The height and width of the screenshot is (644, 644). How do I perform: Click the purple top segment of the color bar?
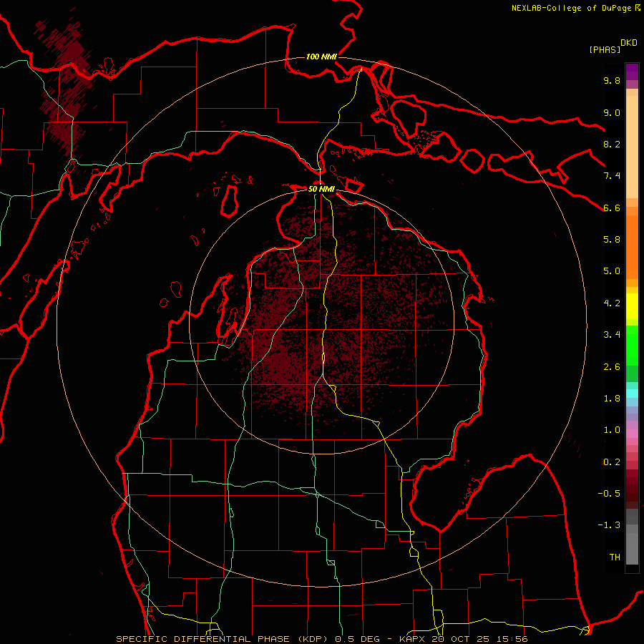pyautogui.click(x=632, y=72)
